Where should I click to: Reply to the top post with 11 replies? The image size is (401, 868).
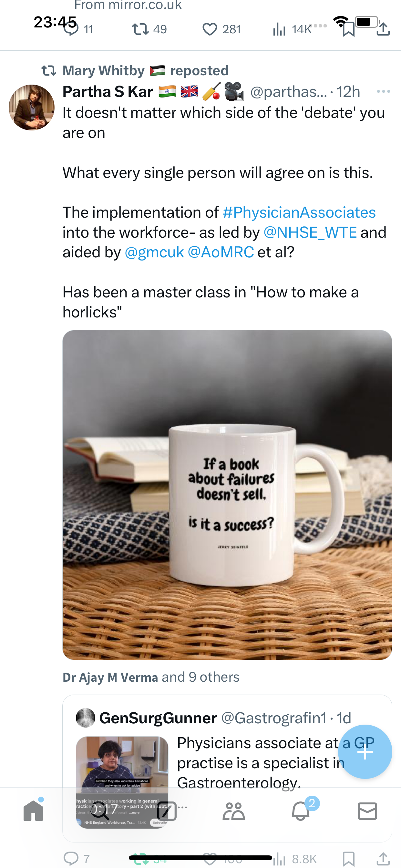(71, 30)
